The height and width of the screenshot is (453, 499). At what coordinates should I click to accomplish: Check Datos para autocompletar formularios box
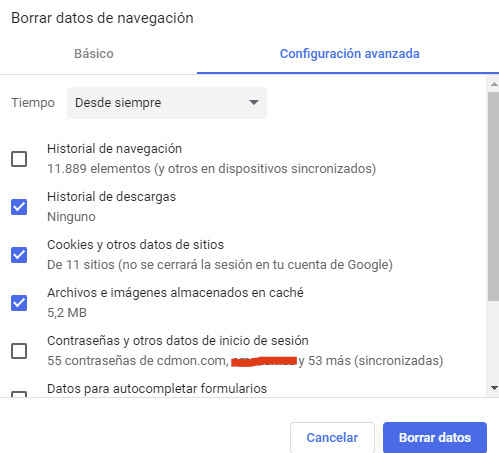pos(19,394)
